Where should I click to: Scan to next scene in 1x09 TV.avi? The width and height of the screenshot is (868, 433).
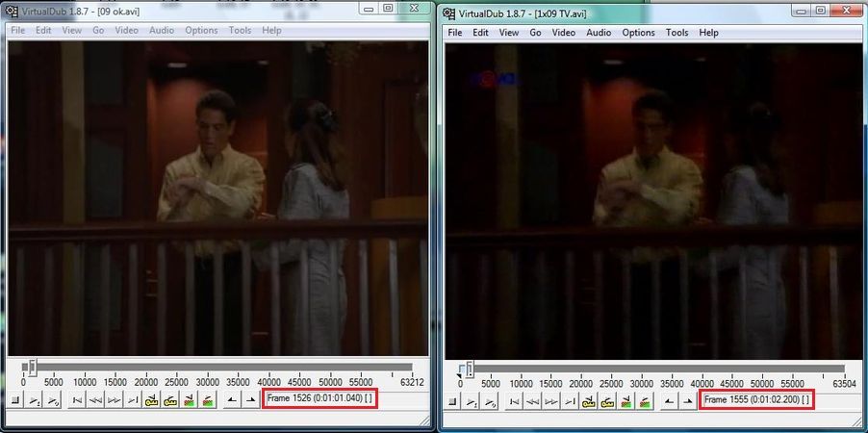coord(645,401)
